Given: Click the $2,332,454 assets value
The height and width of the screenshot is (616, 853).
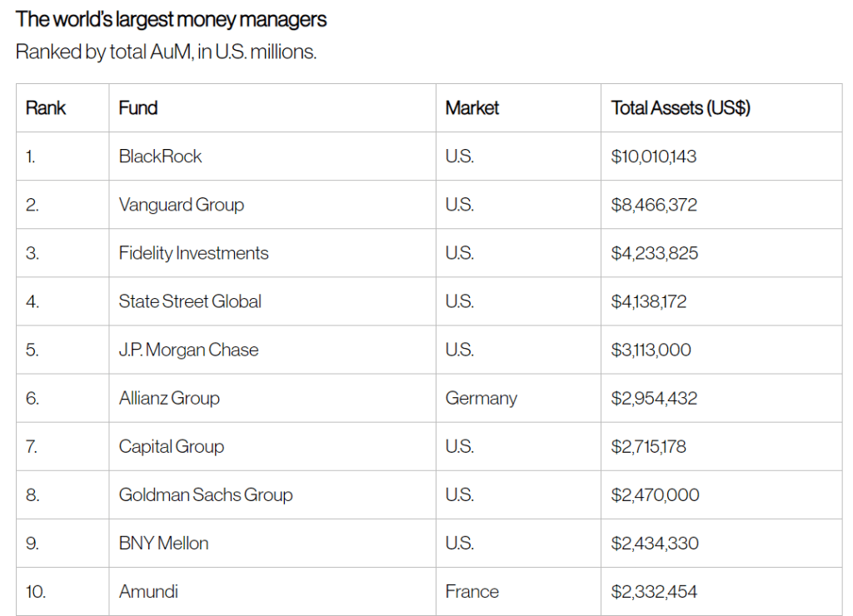Looking at the screenshot, I should pos(654,591).
